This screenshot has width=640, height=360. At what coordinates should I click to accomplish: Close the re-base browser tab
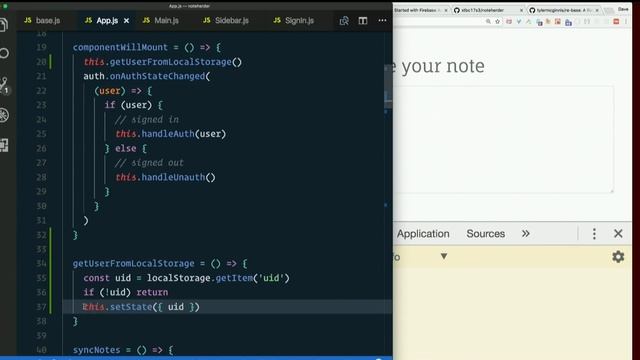[597, 10]
